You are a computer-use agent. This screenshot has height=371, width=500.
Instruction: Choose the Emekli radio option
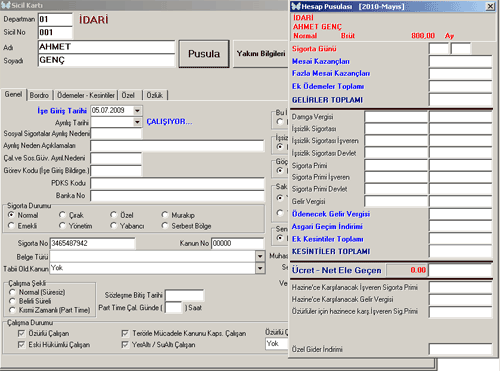[x=11, y=226]
